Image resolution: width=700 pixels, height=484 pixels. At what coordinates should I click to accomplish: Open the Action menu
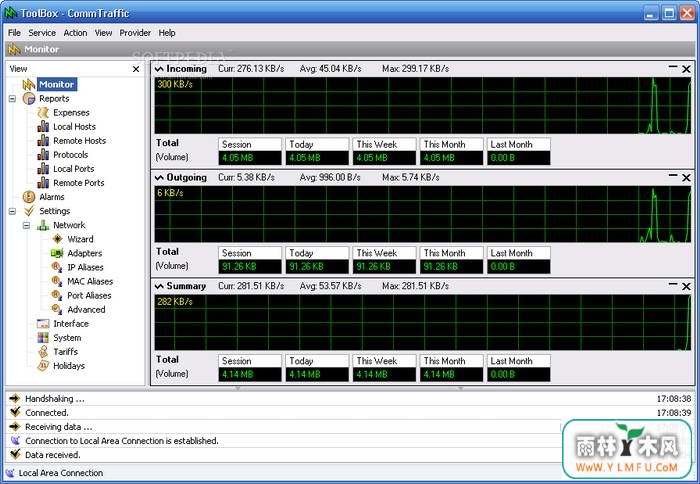pos(75,33)
